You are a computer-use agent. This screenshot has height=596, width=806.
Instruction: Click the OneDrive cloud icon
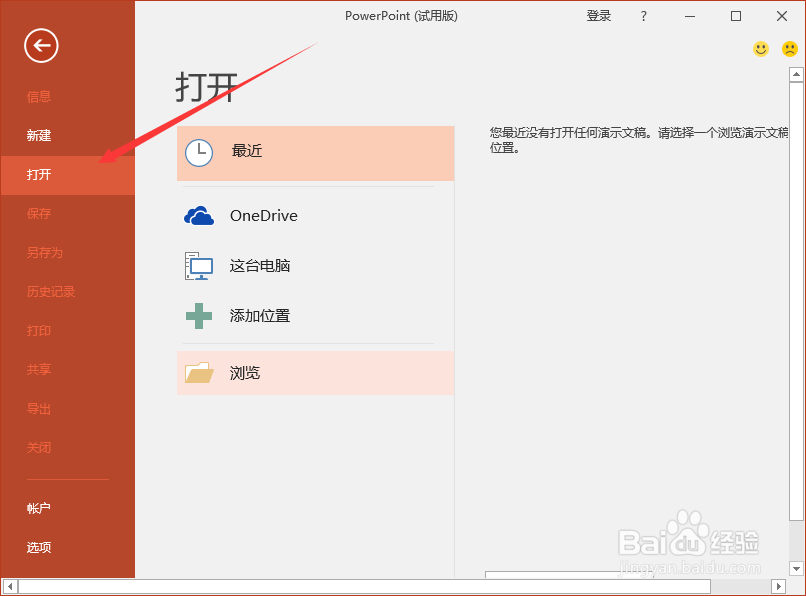tap(199, 216)
